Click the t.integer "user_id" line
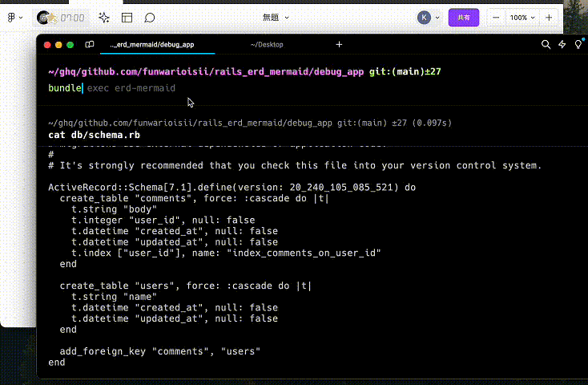This screenshot has width=588, height=385. tap(163, 220)
